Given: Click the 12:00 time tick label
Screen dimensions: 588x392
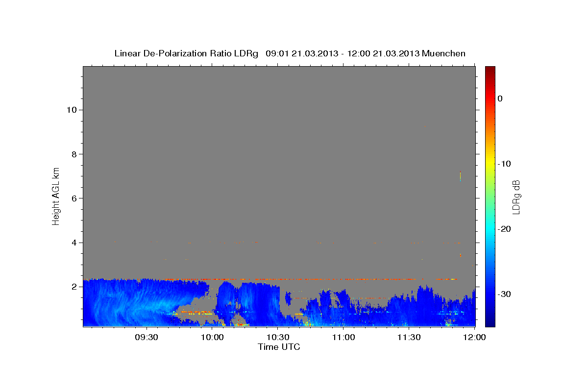Looking at the screenshot, I should tap(475, 338).
